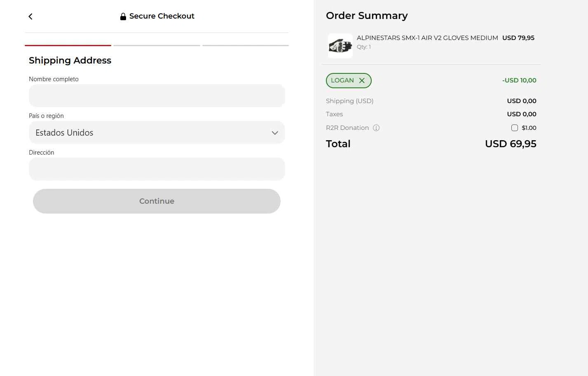
Task: Click the Taxes label
Action: 334,114
